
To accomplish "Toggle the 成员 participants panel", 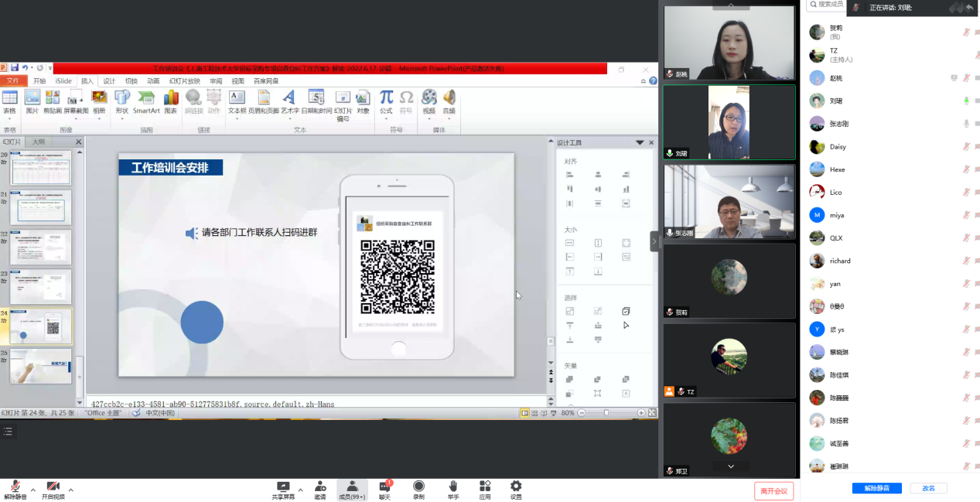I will click(352, 490).
